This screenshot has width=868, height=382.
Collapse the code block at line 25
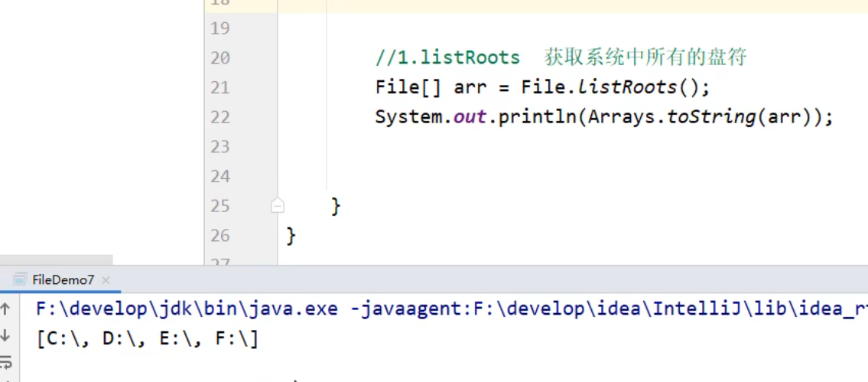pyautogui.click(x=278, y=206)
